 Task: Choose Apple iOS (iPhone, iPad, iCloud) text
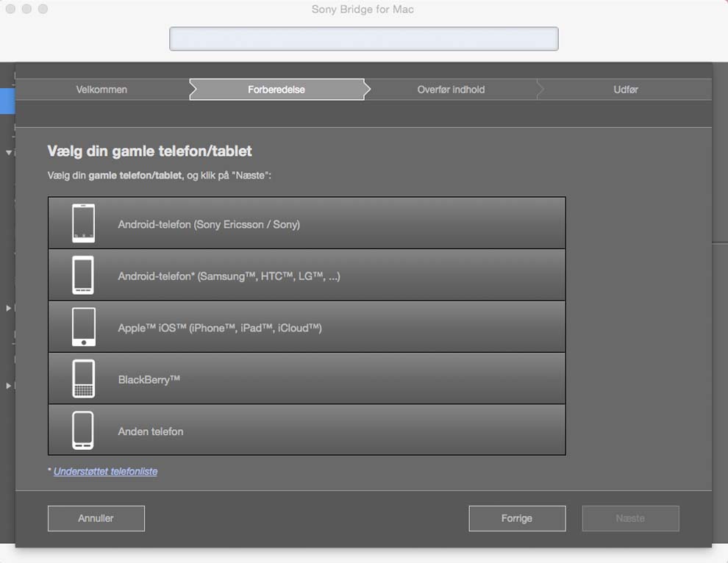(x=220, y=328)
